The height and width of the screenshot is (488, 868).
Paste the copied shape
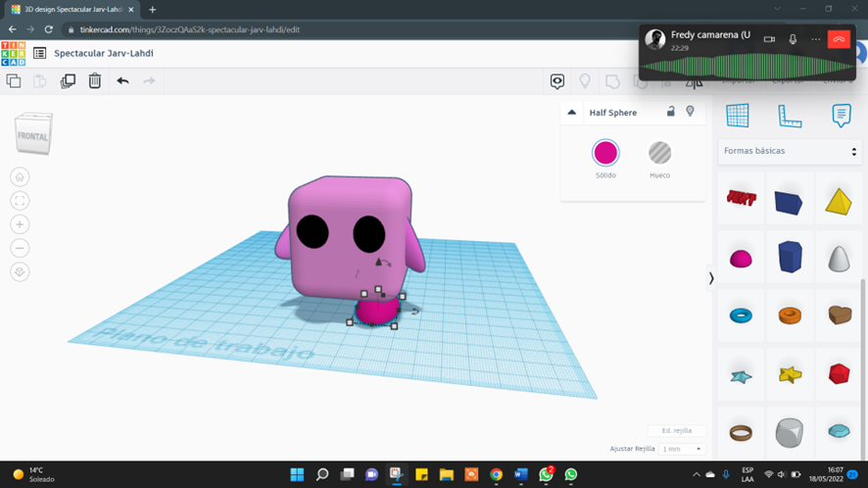point(40,81)
